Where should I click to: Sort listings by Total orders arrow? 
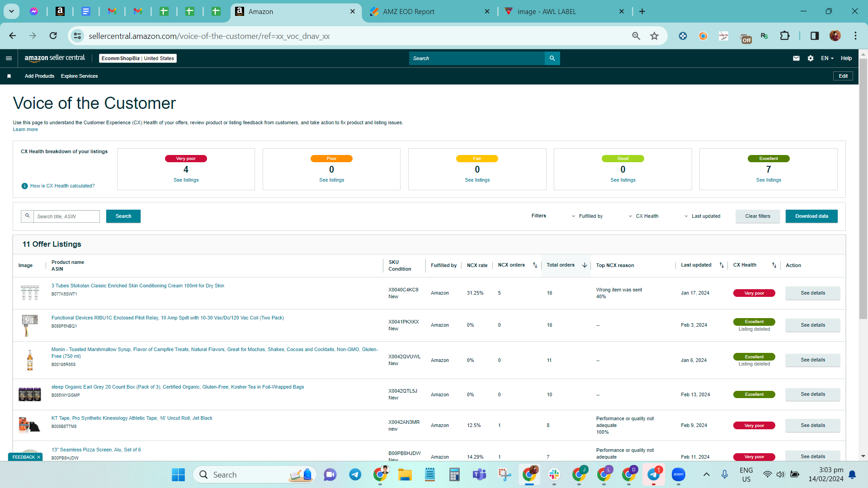pos(585,265)
